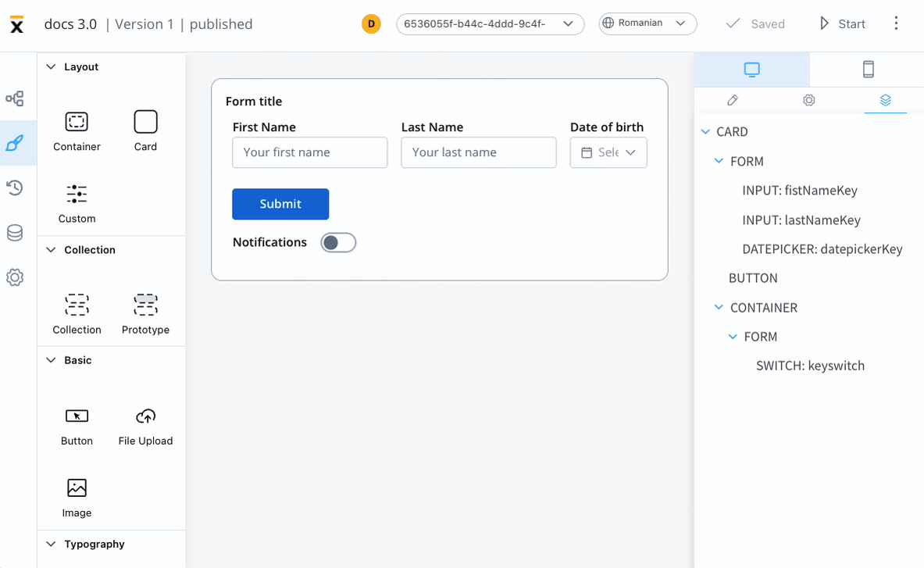
Task: Open the version history clock icon
Action: tap(15, 188)
